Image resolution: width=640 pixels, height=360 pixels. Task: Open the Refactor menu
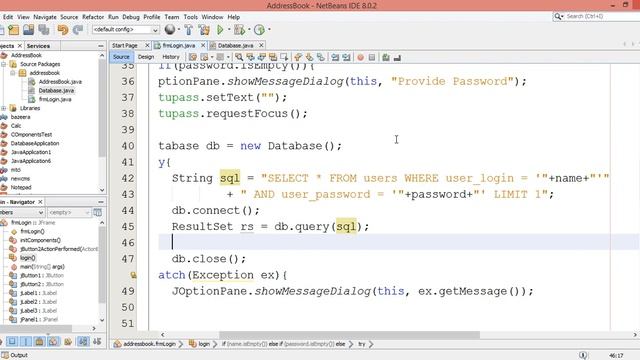pos(93,17)
